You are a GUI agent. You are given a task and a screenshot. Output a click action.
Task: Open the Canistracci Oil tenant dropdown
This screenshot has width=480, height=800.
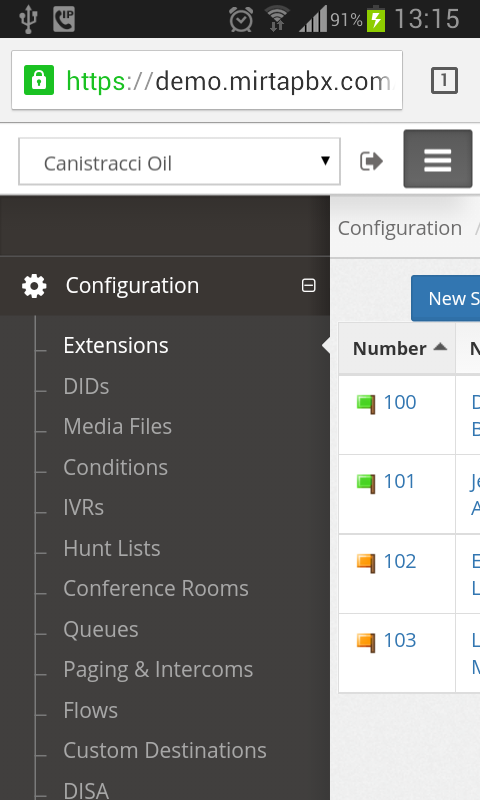point(180,162)
